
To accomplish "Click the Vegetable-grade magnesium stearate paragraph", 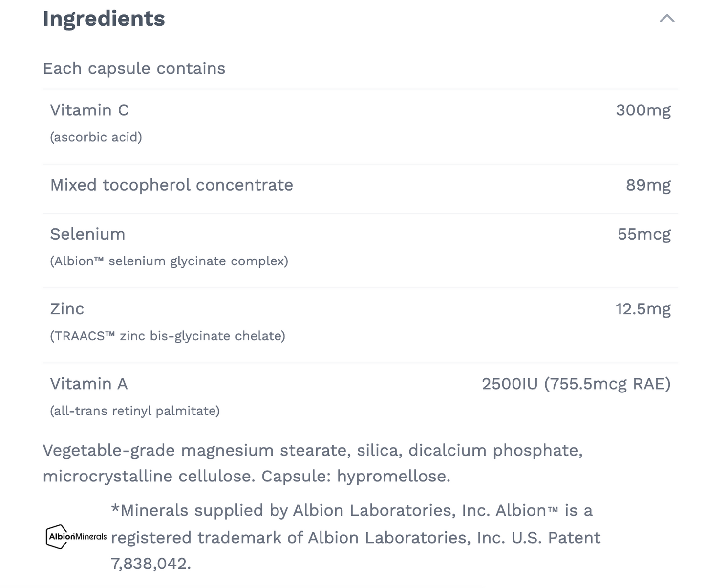I will (313, 463).
